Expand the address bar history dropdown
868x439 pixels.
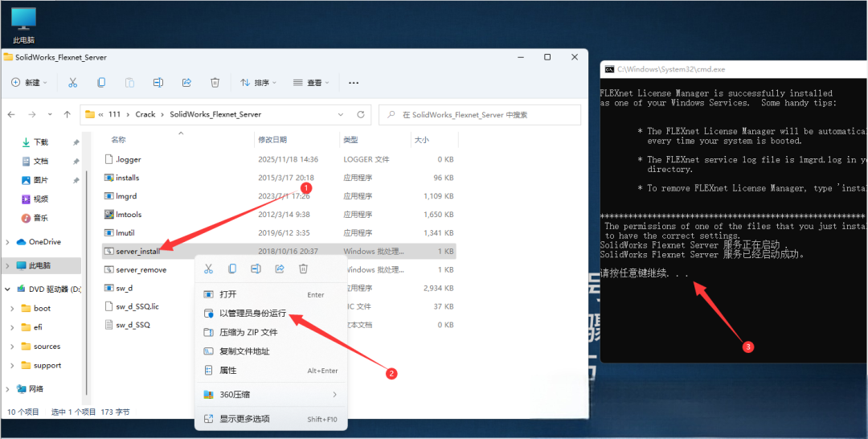(341, 115)
